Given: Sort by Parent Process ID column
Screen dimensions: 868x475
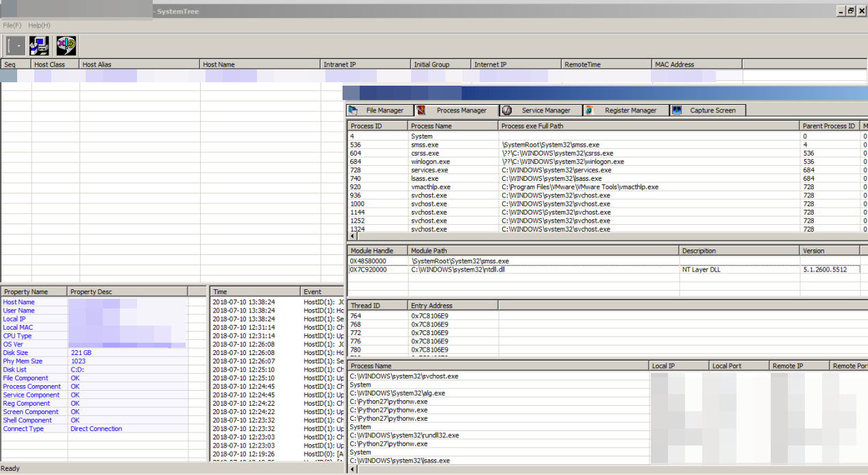Looking at the screenshot, I should pos(830,126).
